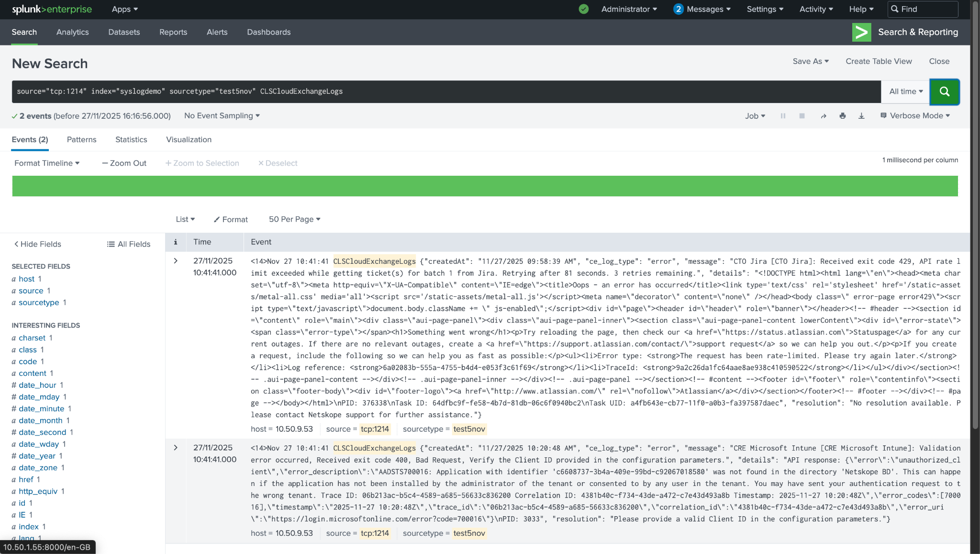The height and width of the screenshot is (554, 980).
Task: Open the 50 Per Page dropdown
Action: (294, 219)
